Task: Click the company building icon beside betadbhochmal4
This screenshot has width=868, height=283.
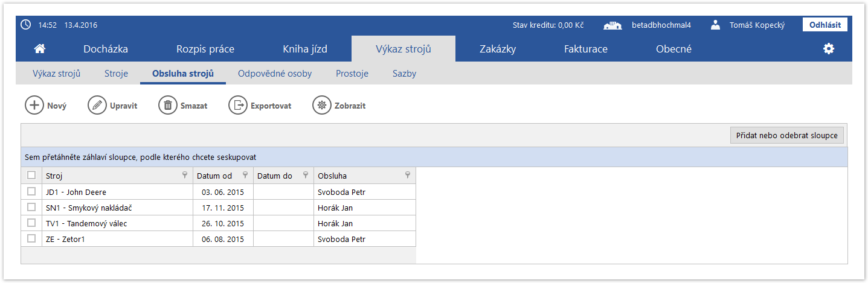Action: pyautogui.click(x=613, y=25)
